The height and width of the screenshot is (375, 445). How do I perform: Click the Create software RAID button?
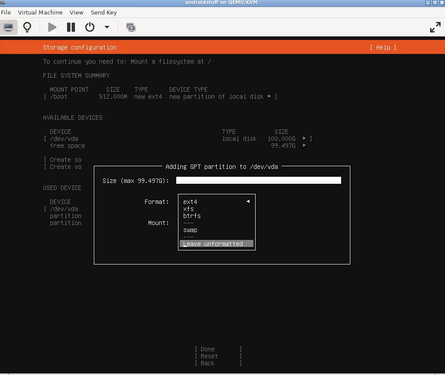click(63, 160)
